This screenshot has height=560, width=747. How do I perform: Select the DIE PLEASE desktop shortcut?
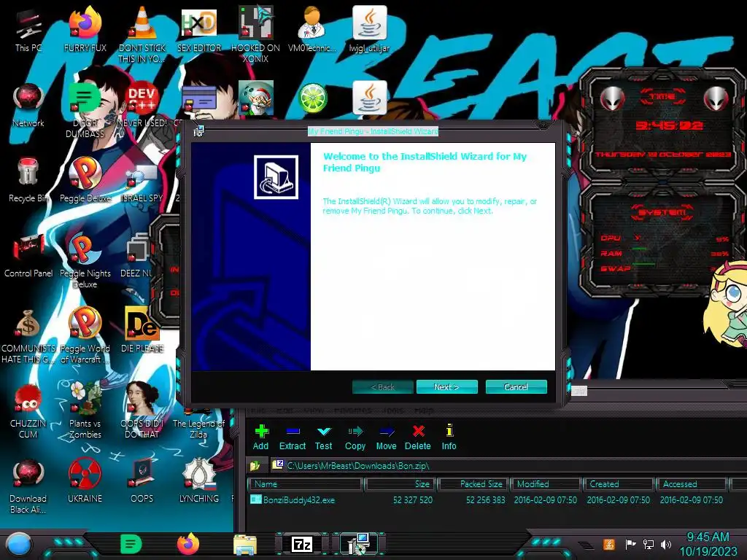tap(142, 330)
